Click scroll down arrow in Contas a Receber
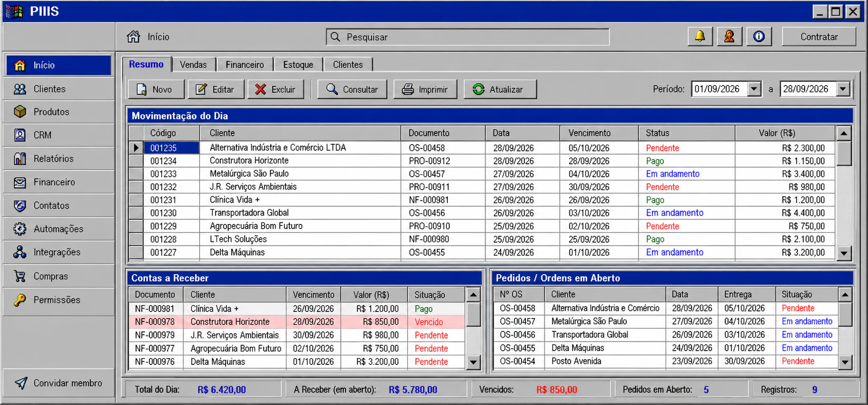 click(x=473, y=362)
